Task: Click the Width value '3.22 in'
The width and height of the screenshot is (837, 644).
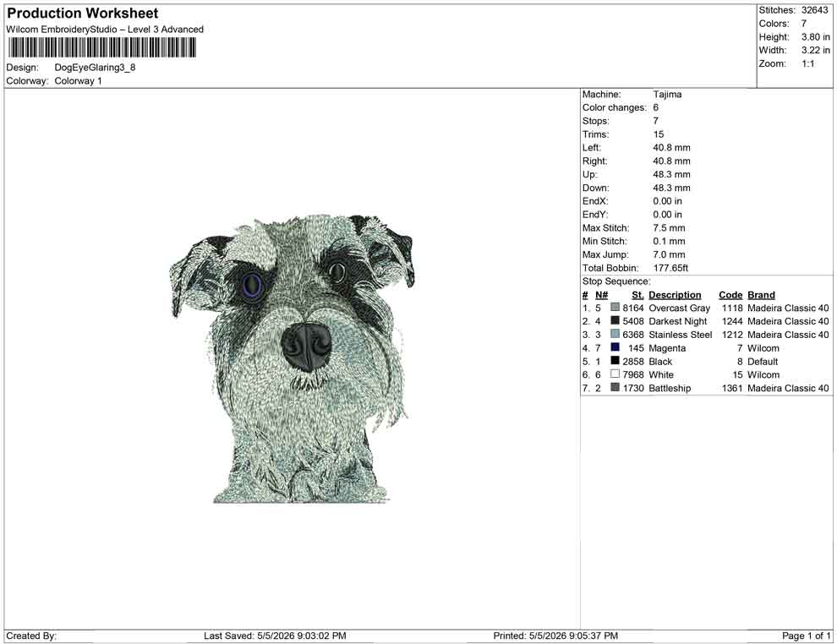Action: 815,50
